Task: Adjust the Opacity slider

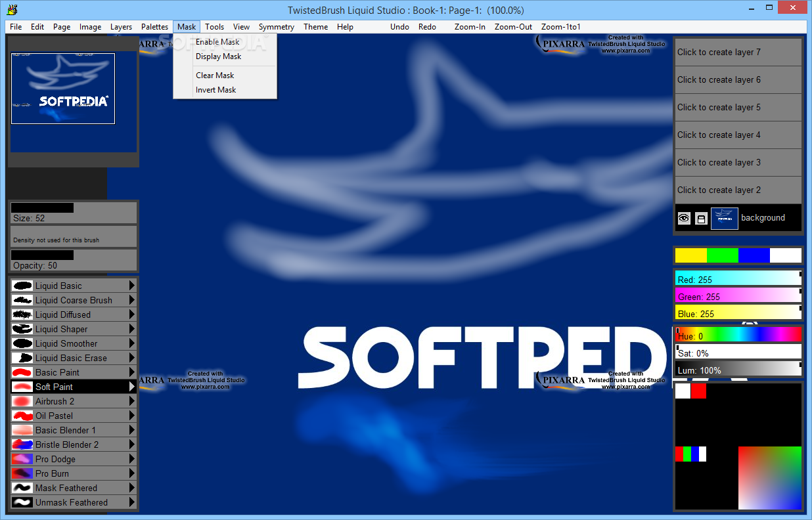Action: (x=73, y=260)
